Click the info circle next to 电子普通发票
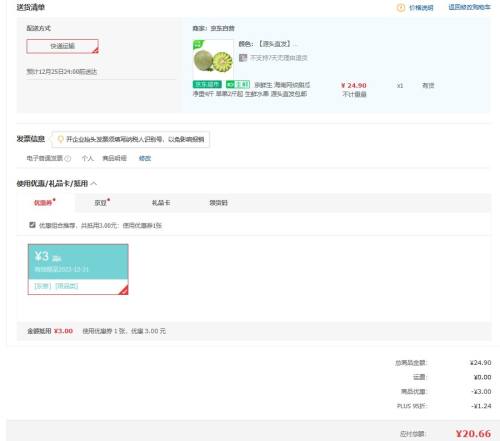500x441 pixels. coord(68,159)
